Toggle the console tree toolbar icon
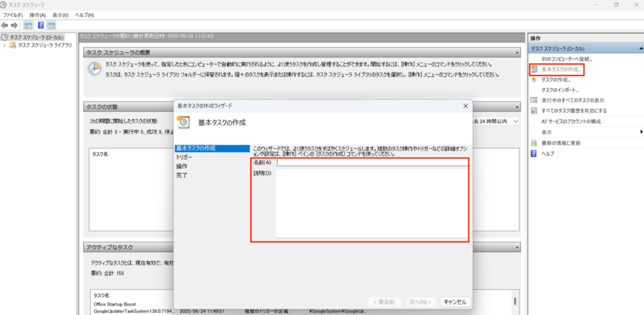The width and height of the screenshot is (644, 315). (28, 25)
